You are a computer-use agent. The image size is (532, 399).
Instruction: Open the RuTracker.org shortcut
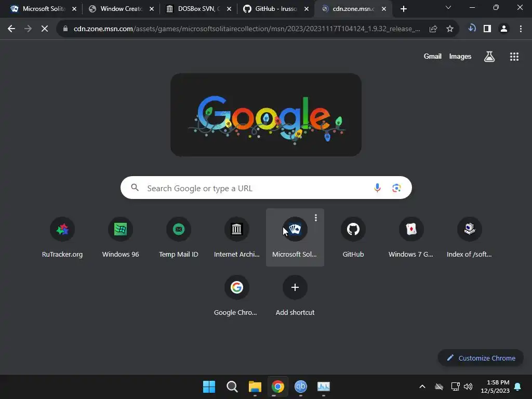pos(62,237)
